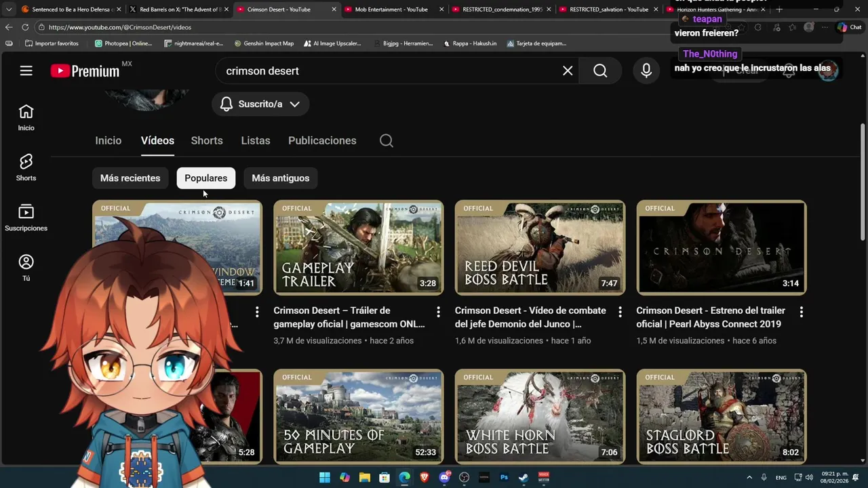868x488 pixels.
Task: Open the taskbar clock and date
Action: tap(834, 477)
